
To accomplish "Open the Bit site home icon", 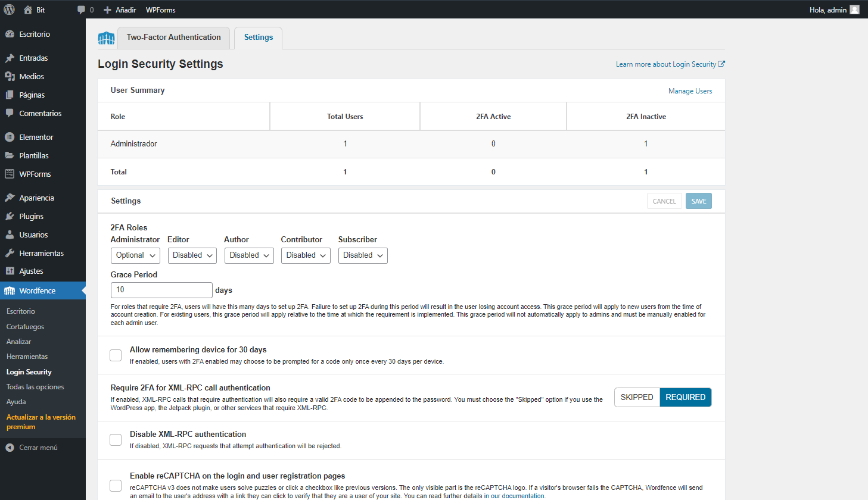I will [x=27, y=10].
